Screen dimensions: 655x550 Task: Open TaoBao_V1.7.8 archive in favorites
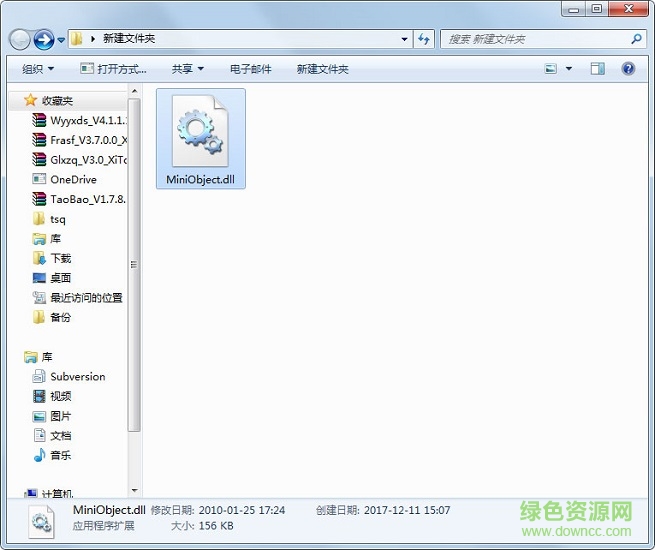coord(80,199)
